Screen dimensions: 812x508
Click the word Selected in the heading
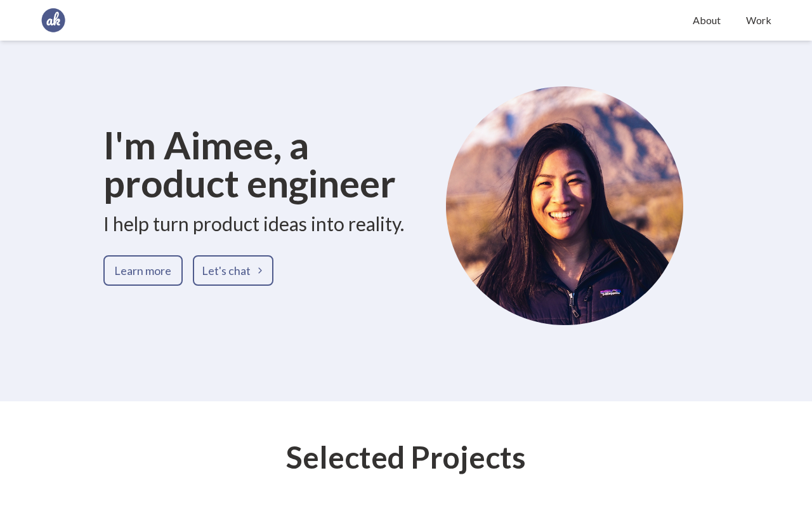pyautogui.click(x=345, y=457)
